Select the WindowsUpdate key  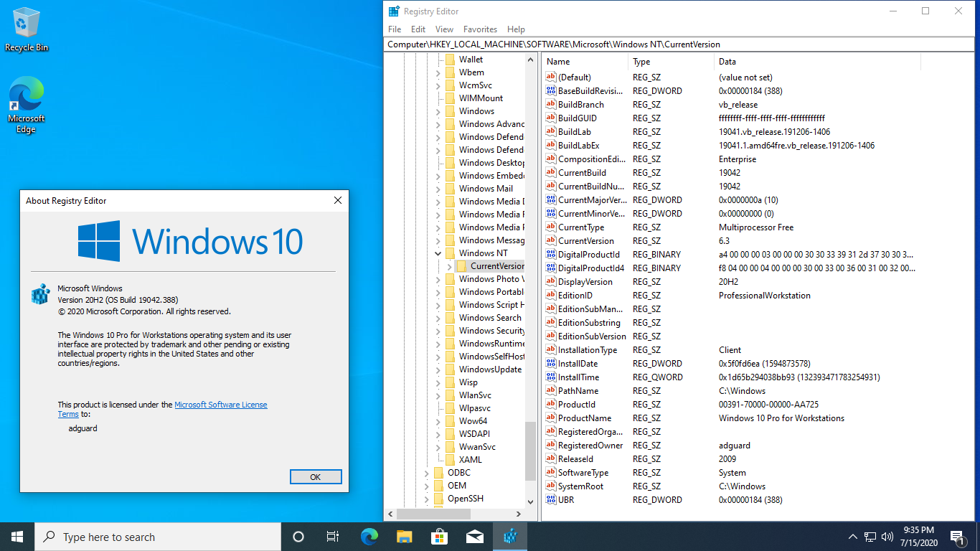490,369
